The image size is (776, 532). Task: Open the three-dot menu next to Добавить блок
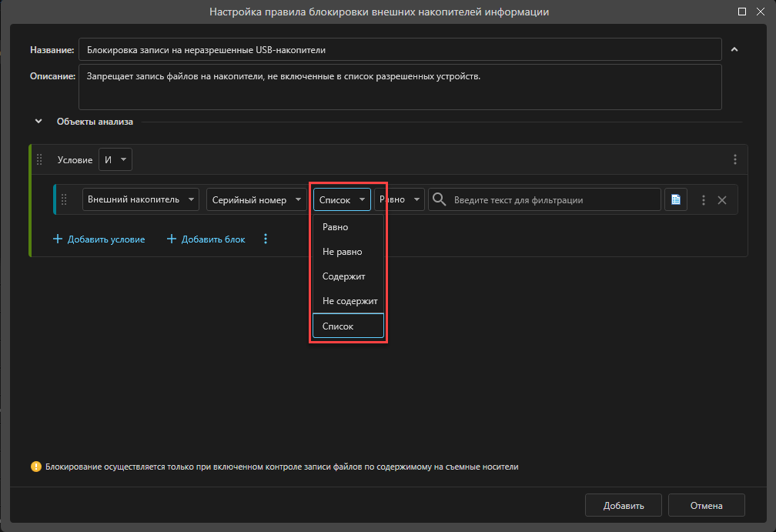coord(266,239)
